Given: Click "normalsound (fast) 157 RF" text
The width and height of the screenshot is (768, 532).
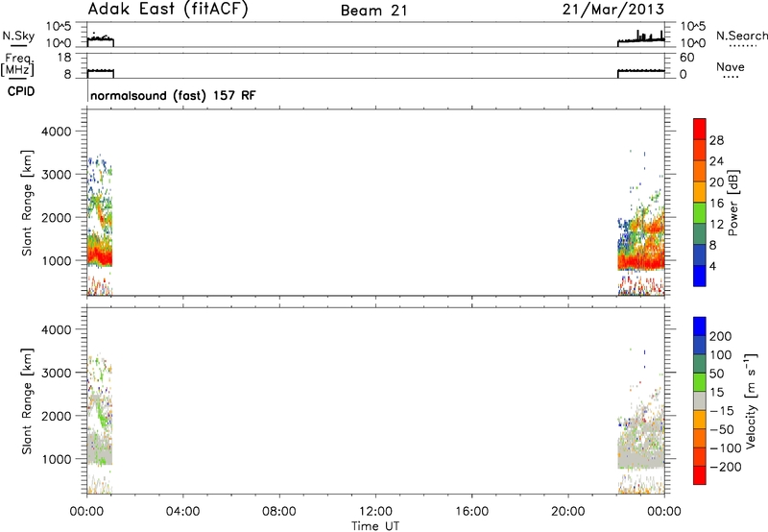Looking at the screenshot, I should click(173, 95).
